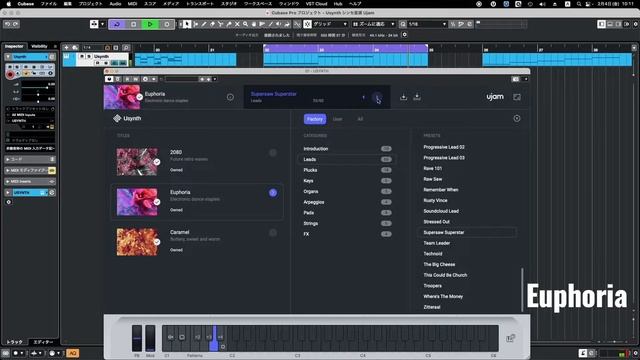
Task: Click the Undo arrow in Cubase toolbar
Action: (x=7, y=24)
